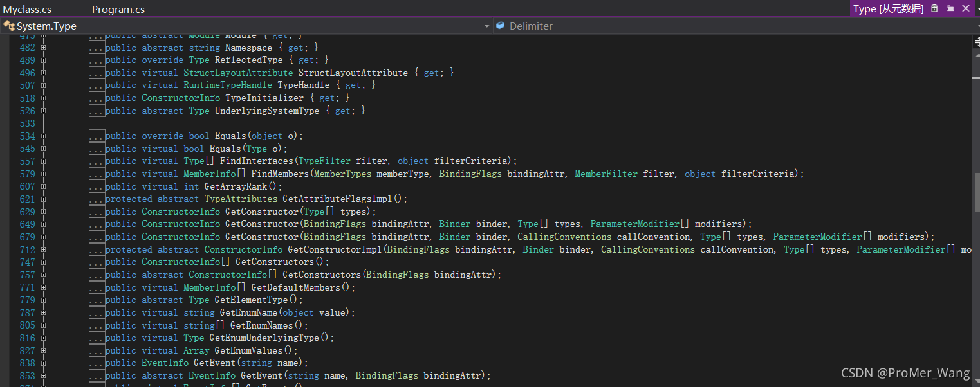The image size is (980, 387).
Task: Expand outlining node at line 507
Action: point(43,85)
